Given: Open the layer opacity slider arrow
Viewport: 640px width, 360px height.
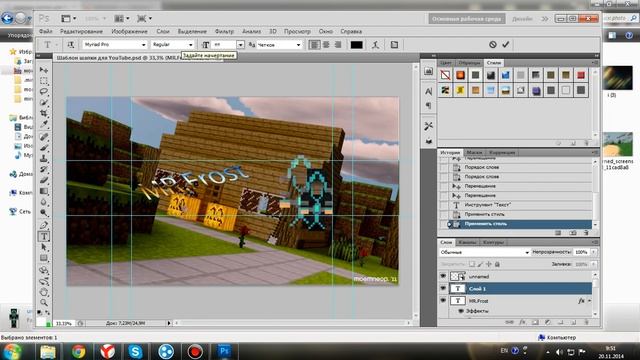Looking at the screenshot, I should coord(593,252).
